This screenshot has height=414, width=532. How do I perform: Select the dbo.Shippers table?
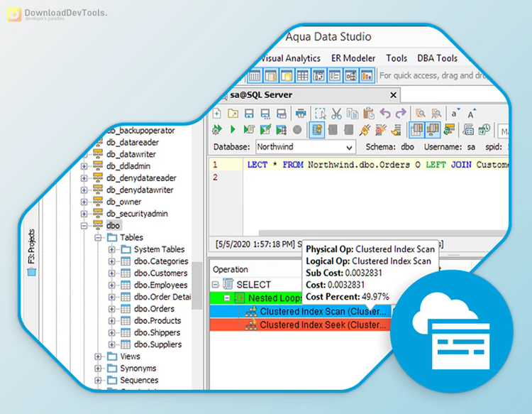(x=157, y=333)
